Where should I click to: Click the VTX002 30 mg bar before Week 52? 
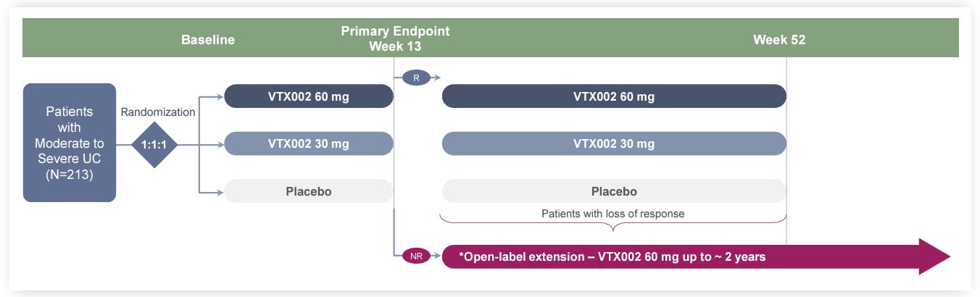tap(613, 143)
